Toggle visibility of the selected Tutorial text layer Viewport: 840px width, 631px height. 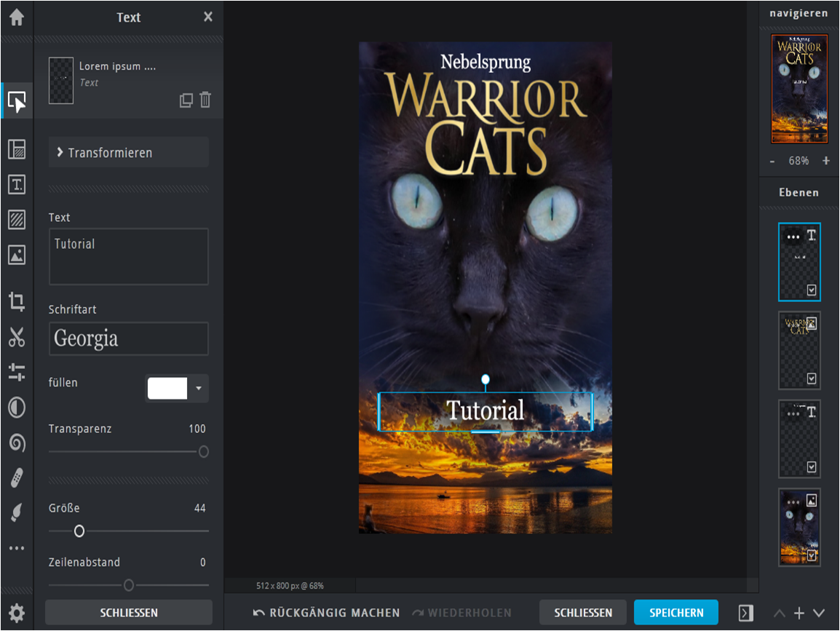coord(812,290)
